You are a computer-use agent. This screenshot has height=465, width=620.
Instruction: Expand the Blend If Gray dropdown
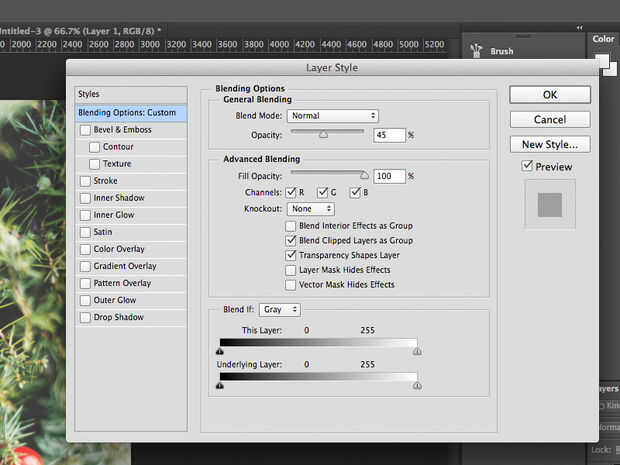[x=280, y=310]
